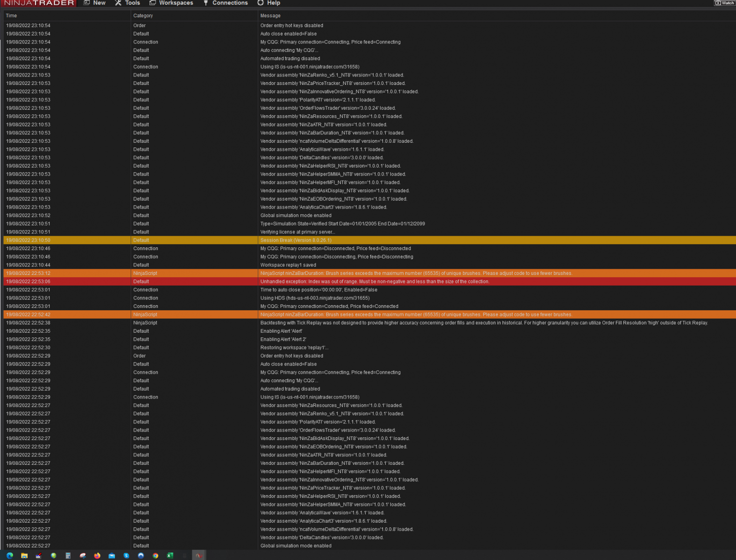The height and width of the screenshot is (560, 736).
Task: Open Microsoft Edge from the taskbar
Action: click(x=10, y=555)
